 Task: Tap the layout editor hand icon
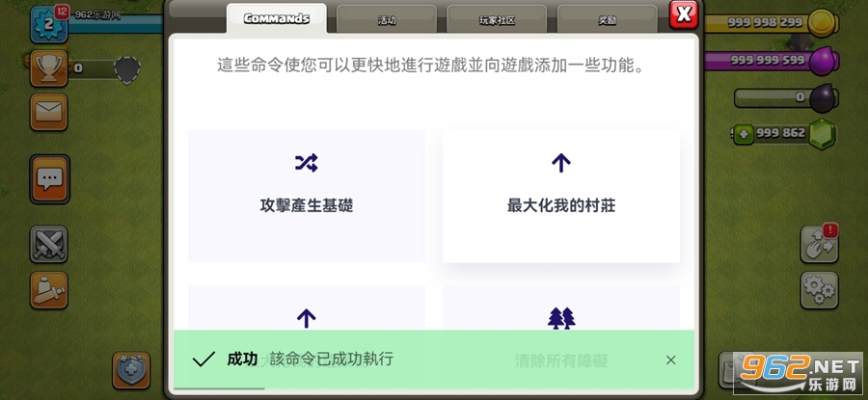pyautogui.click(x=819, y=244)
